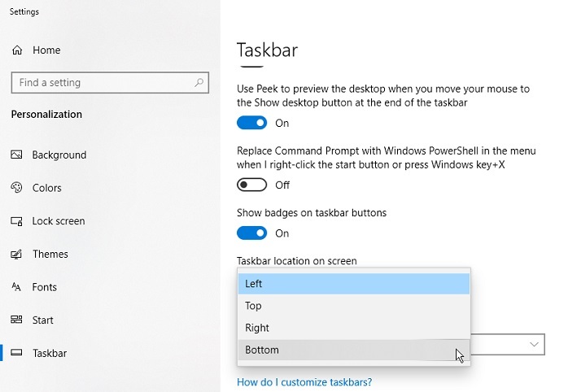Open the Start settings page
The width and height of the screenshot is (568, 392).
pyautogui.click(x=43, y=320)
